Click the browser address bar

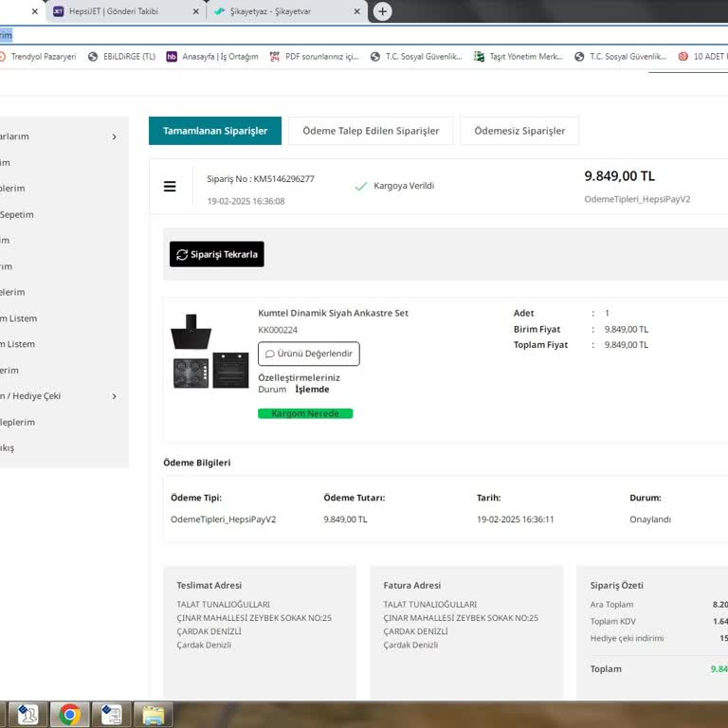(364, 35)
